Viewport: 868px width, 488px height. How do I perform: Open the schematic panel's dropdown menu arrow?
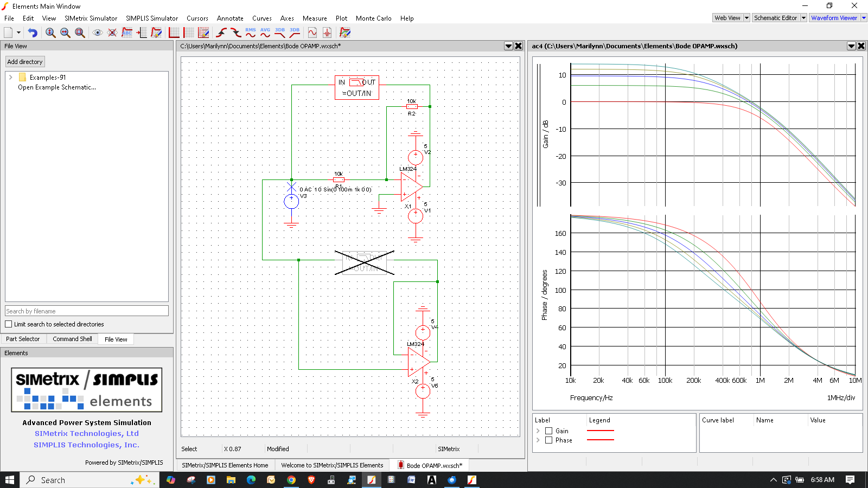(508, 46)
